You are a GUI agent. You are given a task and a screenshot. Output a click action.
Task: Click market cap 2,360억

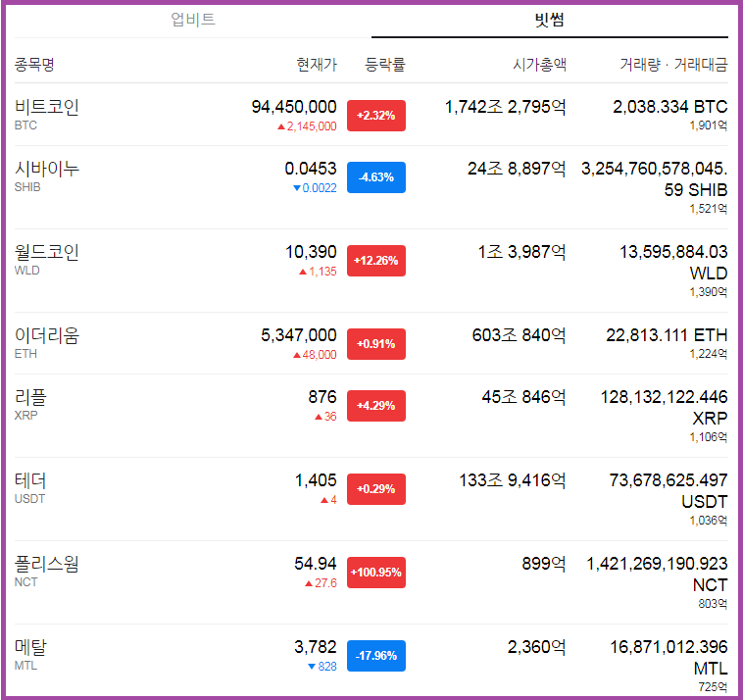(537, 647)
